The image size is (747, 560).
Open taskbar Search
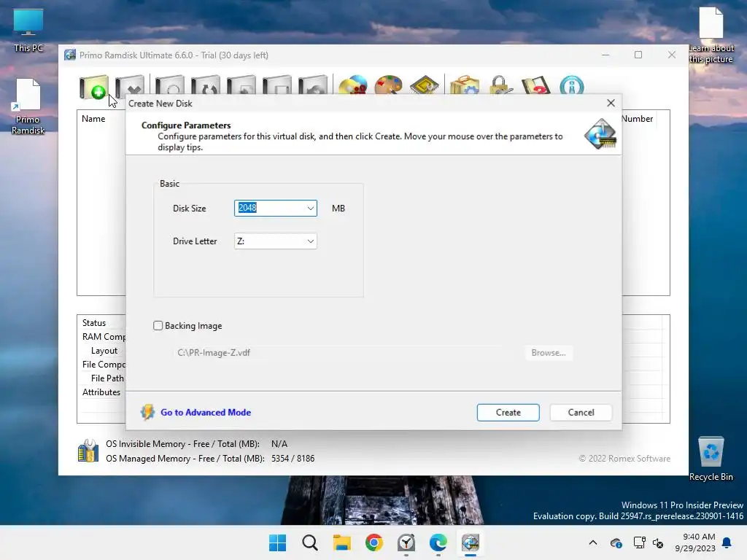click(309, 542)
